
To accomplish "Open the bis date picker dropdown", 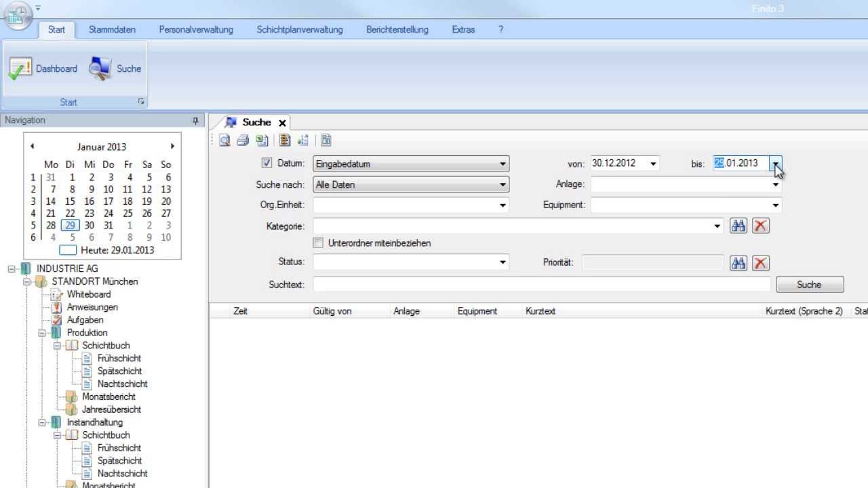I will 776,163.
